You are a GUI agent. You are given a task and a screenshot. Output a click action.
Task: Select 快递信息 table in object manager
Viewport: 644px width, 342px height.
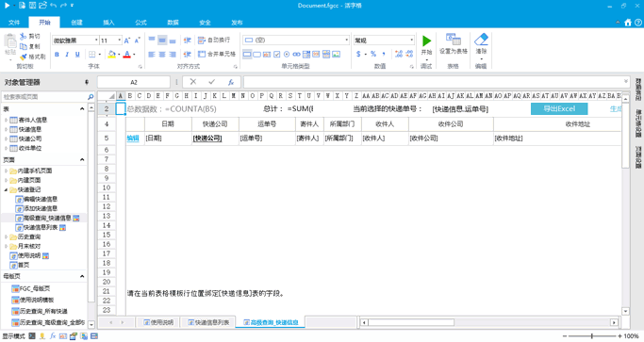click(29, 129)
